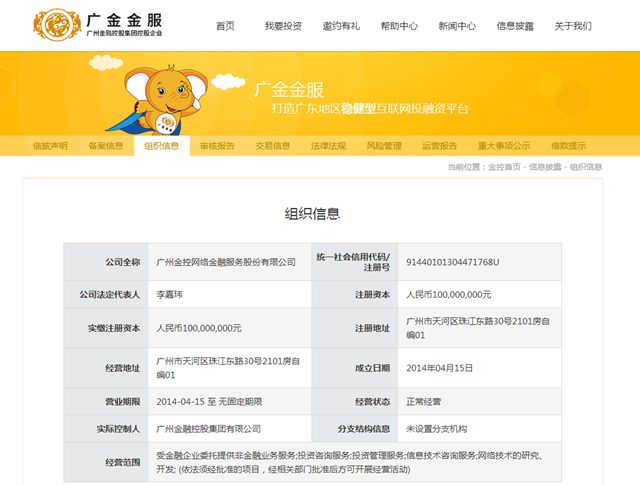640x485 pixels.
Task: Switch to the 交易信息 tab
Action: point(273,146)
